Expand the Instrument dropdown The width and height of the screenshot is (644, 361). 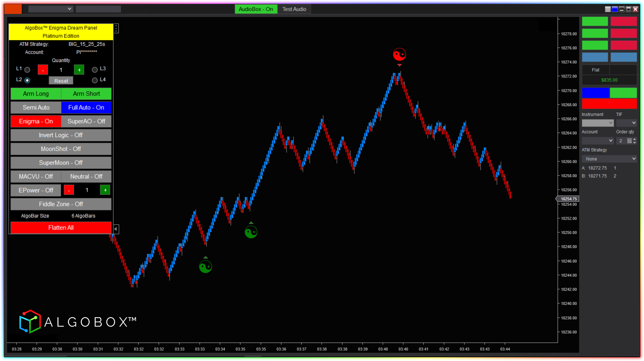click(597, 123)
